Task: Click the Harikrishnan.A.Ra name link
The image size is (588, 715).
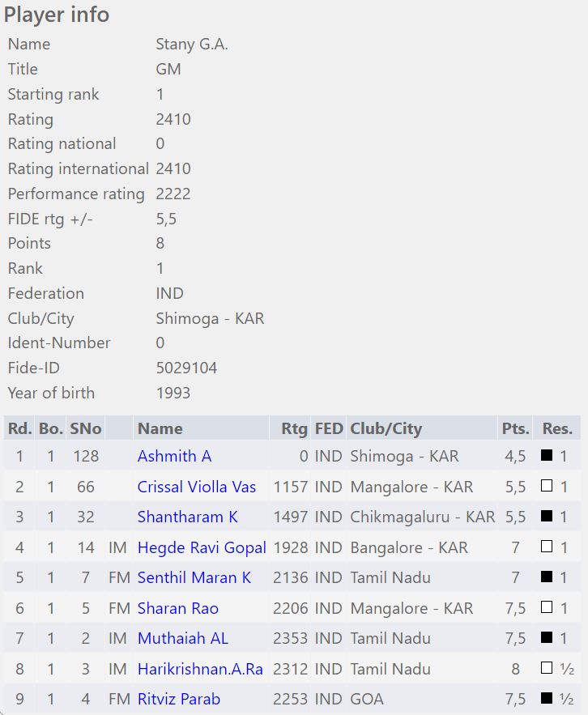Action: pos(202,669)
